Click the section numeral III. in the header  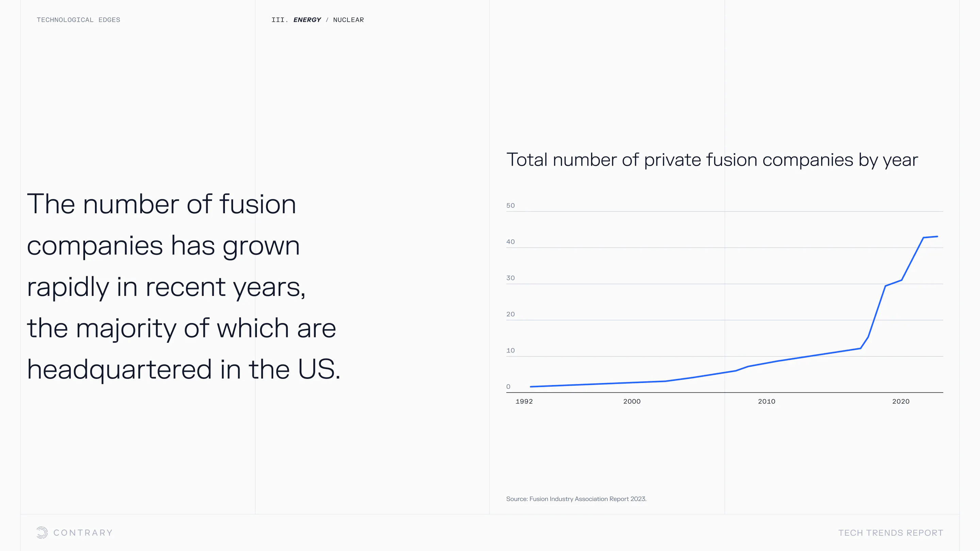(x=279, y=20)
